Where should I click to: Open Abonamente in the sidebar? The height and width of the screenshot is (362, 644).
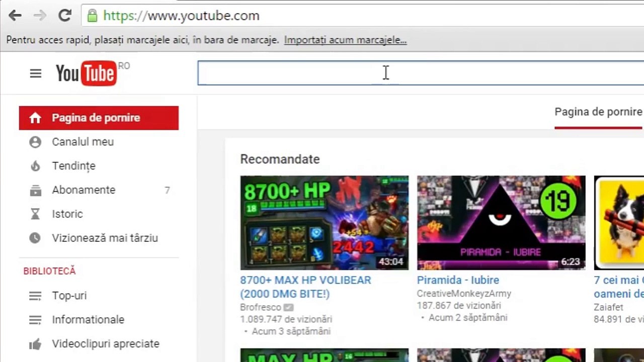click(84, 190)
